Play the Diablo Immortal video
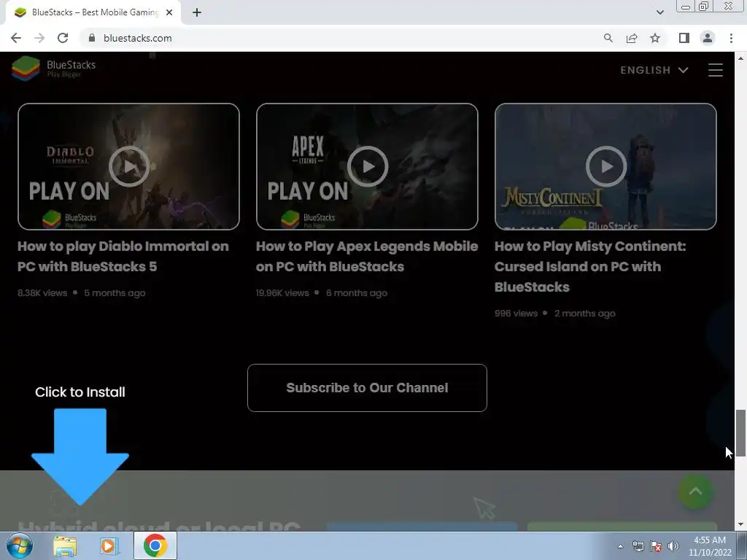This screenshot has width=747, height=560. click(x=128, y=166)
